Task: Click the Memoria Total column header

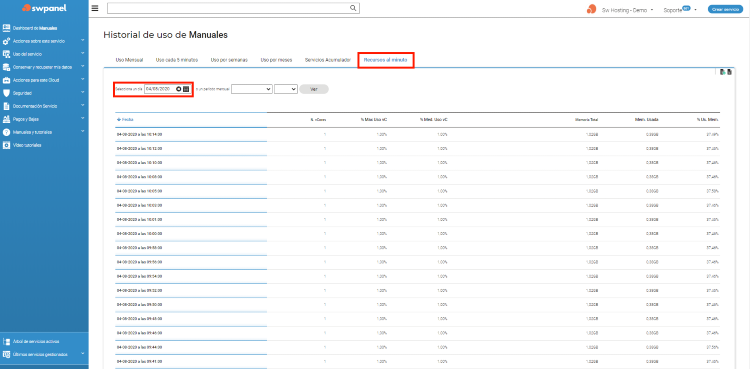Action: [x=586, y=120]
